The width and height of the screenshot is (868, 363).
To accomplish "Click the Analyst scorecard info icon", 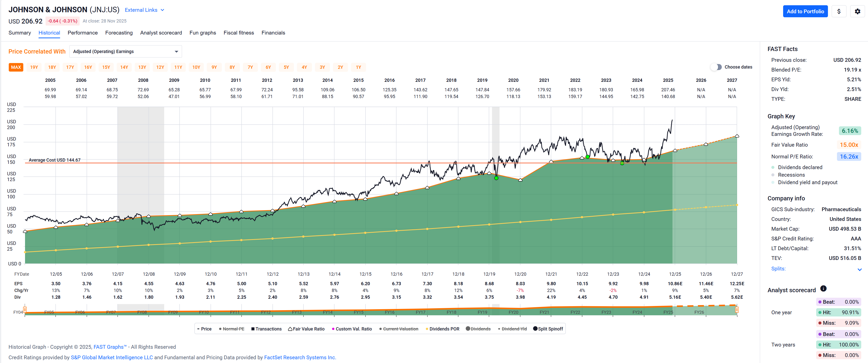I will [x=823, y=289].
